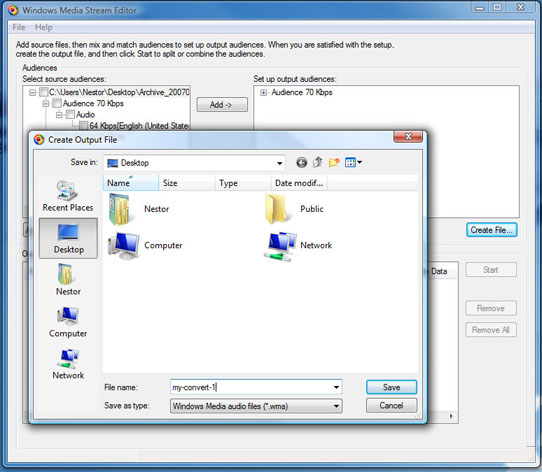
Task: Open the Save in location dropdown
Action: pos(279,163)
